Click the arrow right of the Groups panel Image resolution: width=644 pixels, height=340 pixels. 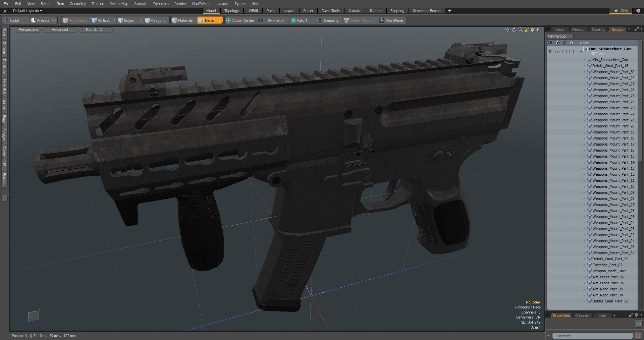coord(641,29)
